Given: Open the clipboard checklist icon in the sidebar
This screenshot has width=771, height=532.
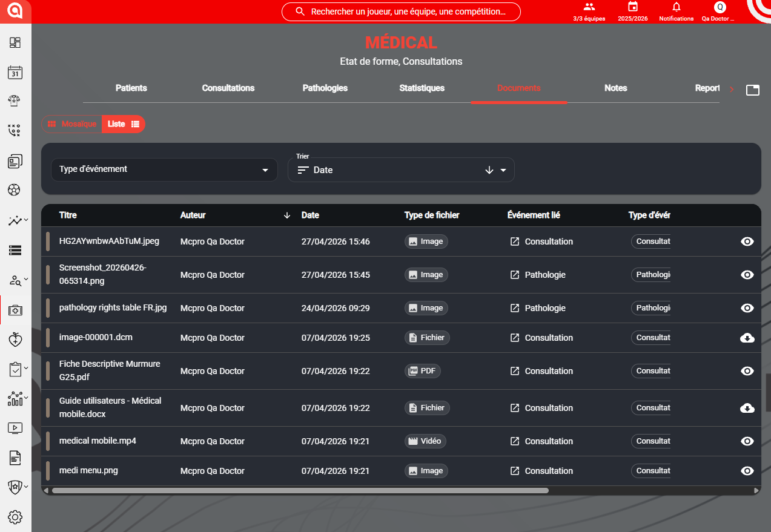Looking at the screenshot, I should pyautogui.click(x=15, y=369).
